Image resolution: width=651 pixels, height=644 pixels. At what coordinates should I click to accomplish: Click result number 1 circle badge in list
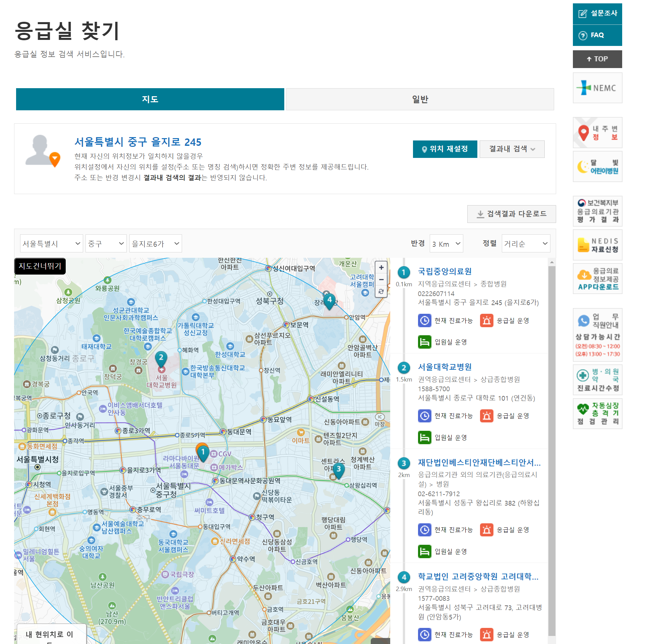pos(404,272)
